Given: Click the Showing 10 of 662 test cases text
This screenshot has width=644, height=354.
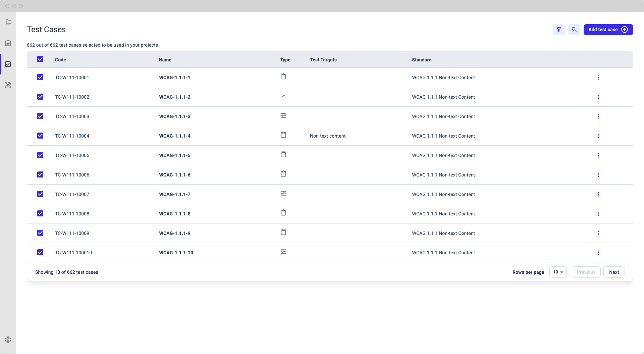Looking at the screenshot, I should [66, 272].
